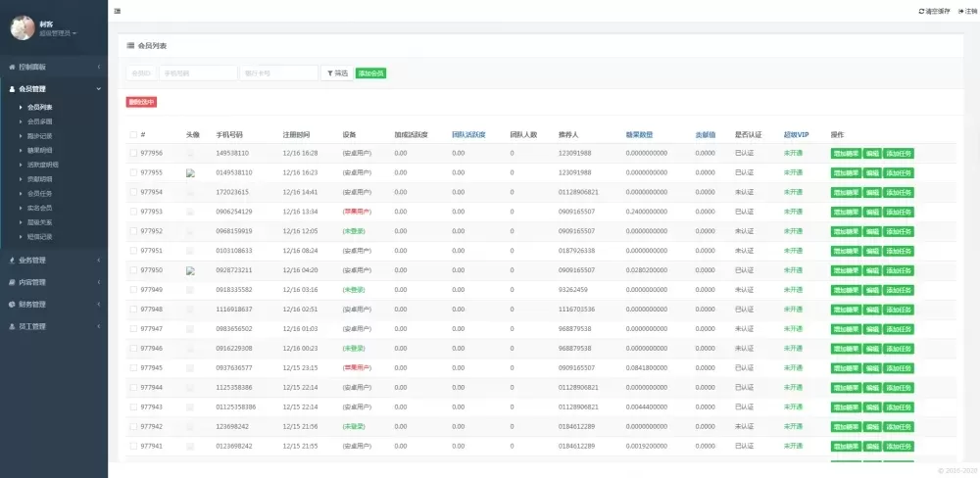The width and height of the screenshot is (980, 478).
Task: Click the avatar image of member 977955
Action: [x=191, y=172]
